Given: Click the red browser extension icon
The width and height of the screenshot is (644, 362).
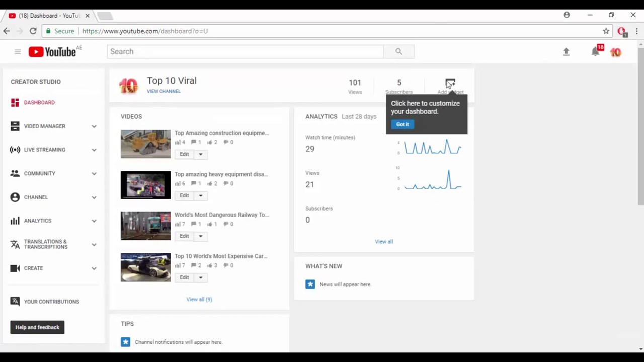Looking at the screenshot, I should [622, 31].
